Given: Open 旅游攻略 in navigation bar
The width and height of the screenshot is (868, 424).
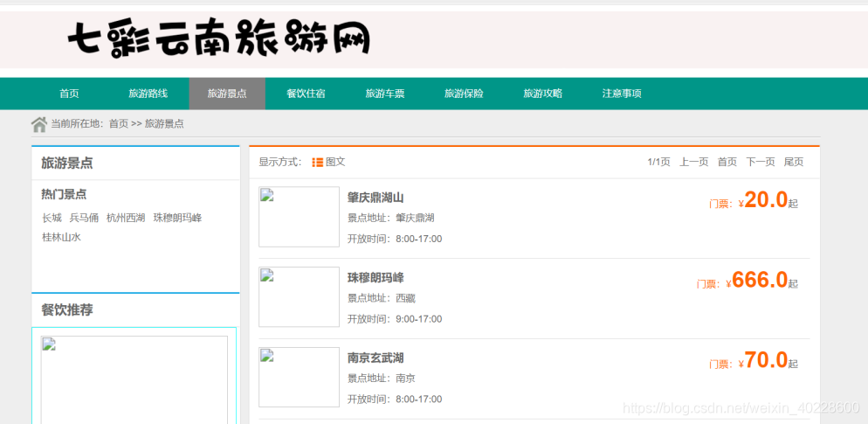Looking at the screenshot, I should click(543, 94).
